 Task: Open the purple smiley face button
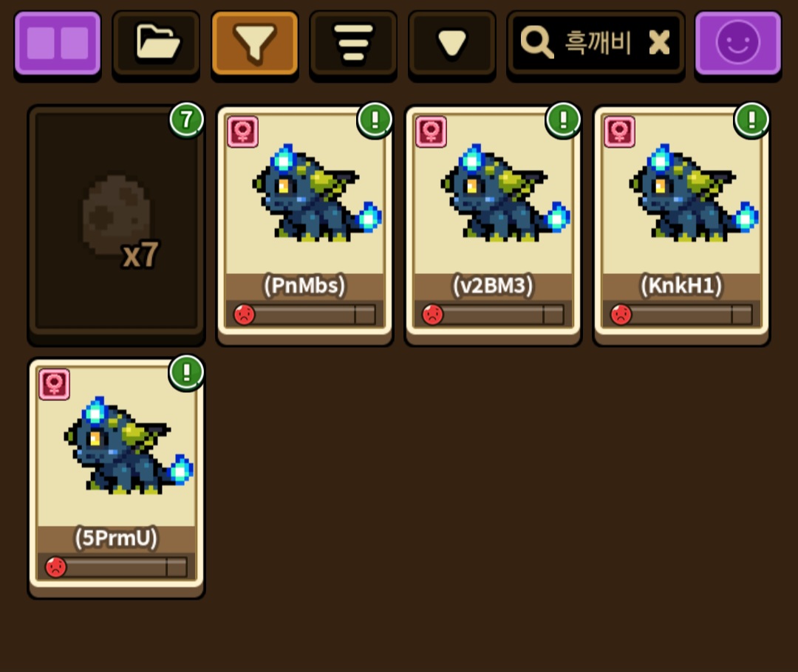738,44
